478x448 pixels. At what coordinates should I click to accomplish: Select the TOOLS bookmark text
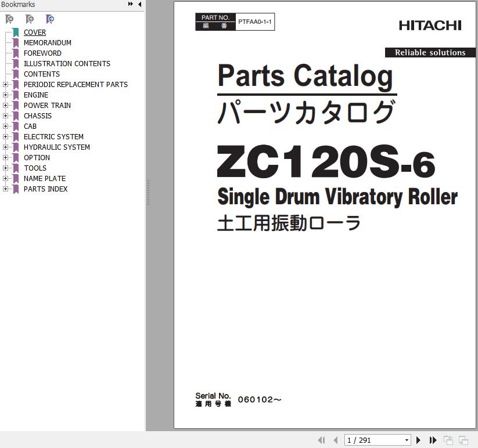click(35, 168)
